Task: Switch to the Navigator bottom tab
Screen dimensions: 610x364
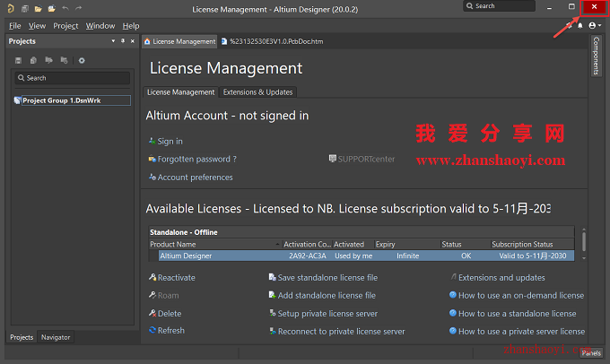Action: [56, 337]
